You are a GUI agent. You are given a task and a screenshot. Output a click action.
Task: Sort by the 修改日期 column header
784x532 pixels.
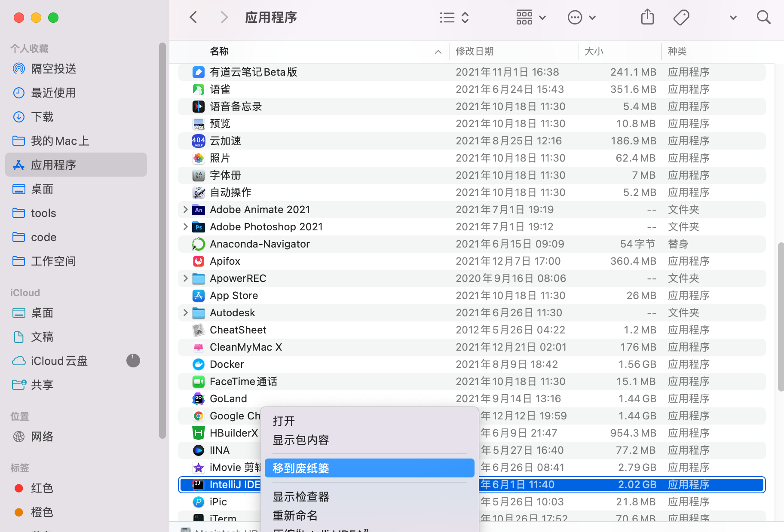pos(475,52)
